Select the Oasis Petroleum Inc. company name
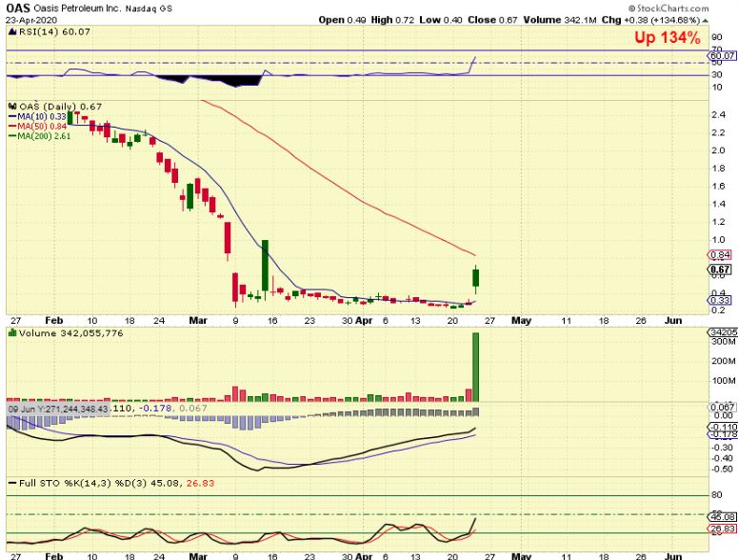738x560 pixels. click(77, 9)
